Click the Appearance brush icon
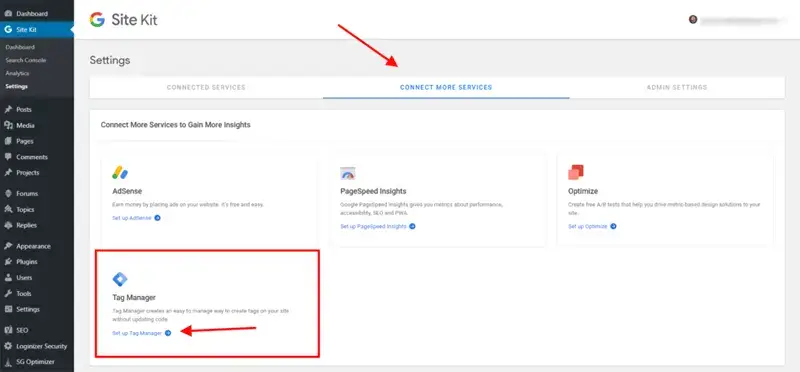The height and width of the screenshot is (372, 800). [8, 246]
